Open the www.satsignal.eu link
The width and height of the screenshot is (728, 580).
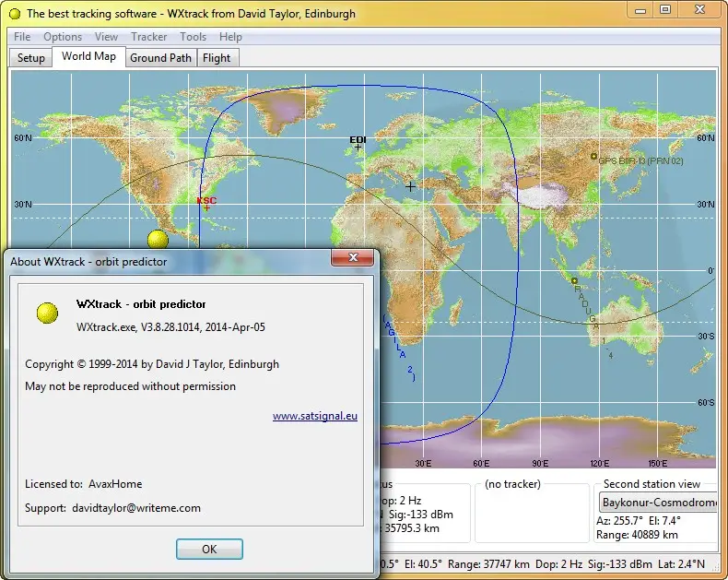(315, 416)
